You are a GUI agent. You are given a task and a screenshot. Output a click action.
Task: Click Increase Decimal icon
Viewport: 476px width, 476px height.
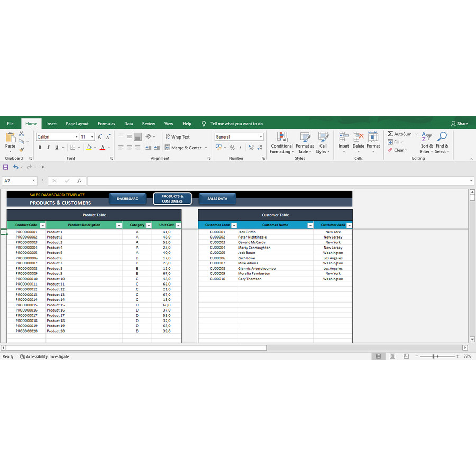point(251,148)
